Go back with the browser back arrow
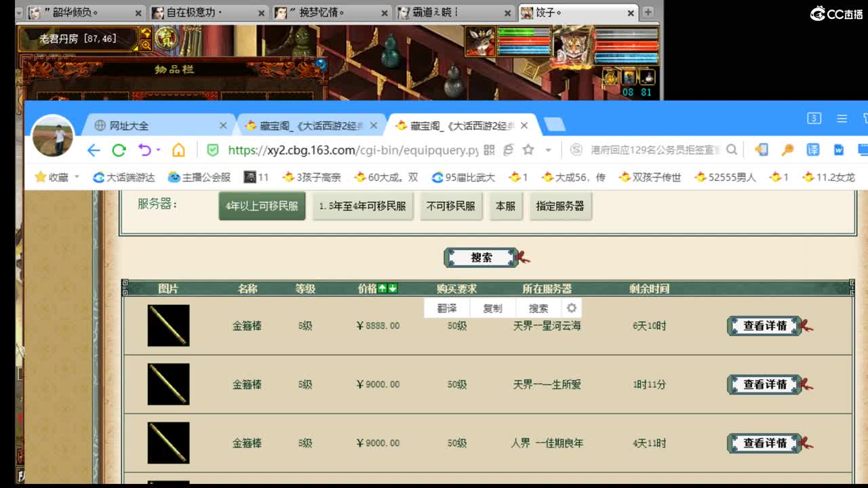Image resolution: width=868 pixels, height=488 pixels. click(x=94, y=150)
